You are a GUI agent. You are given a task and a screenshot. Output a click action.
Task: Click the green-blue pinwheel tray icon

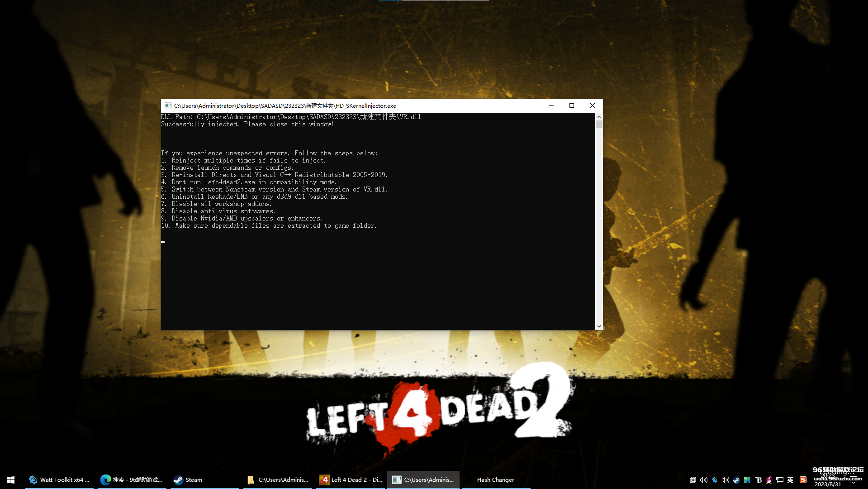tap(747, 480)
